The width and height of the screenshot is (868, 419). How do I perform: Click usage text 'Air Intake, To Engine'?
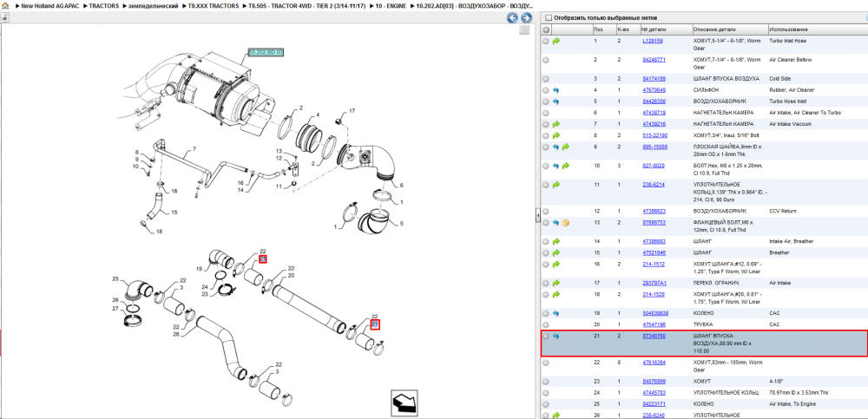(792, 404)
